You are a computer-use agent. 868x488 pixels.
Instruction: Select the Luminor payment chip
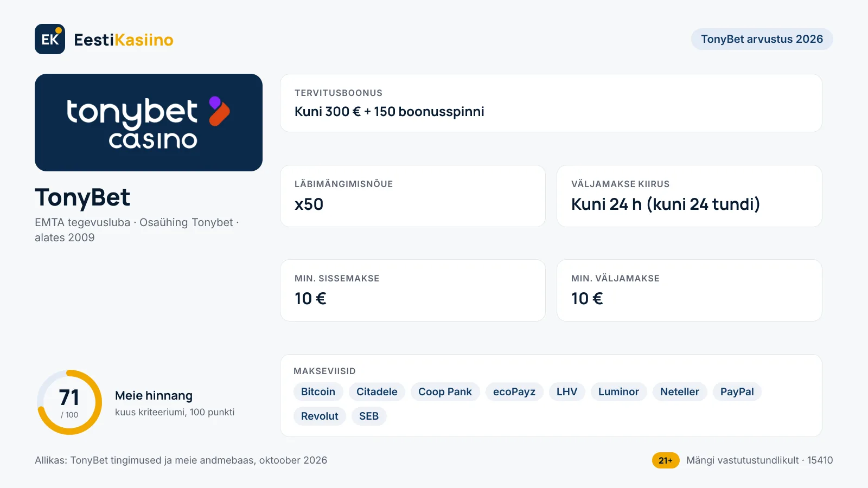[618, 392]
